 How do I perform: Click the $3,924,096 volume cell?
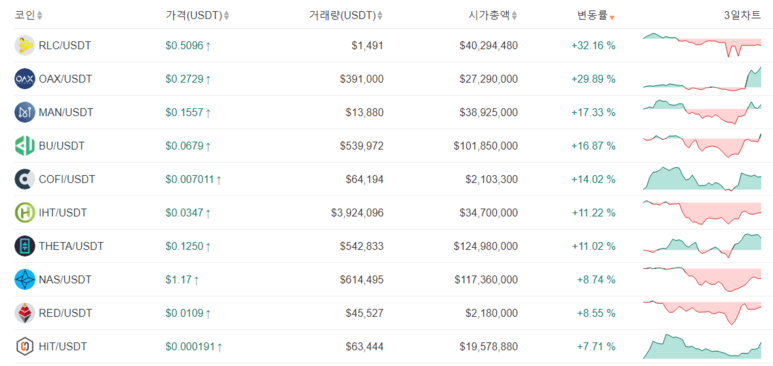[x=357, y=213]
